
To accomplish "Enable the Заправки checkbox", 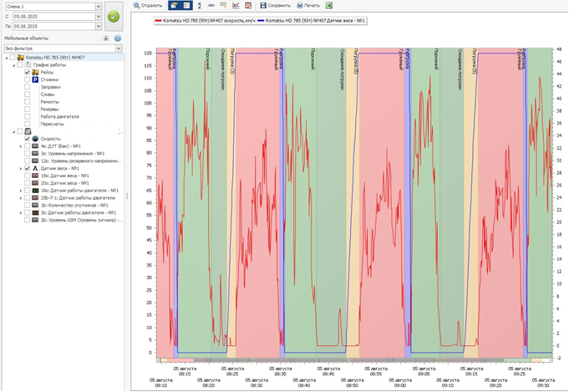I will [27, 87].
